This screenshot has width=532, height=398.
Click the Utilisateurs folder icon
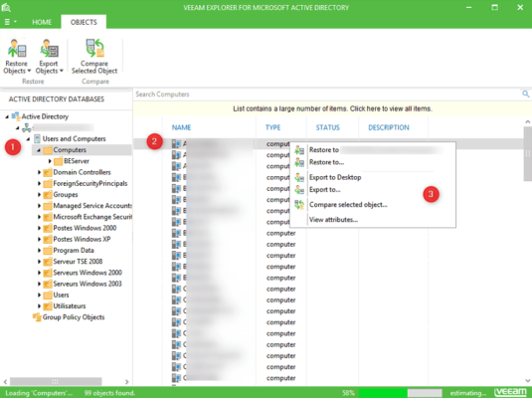tap(48, 306)
